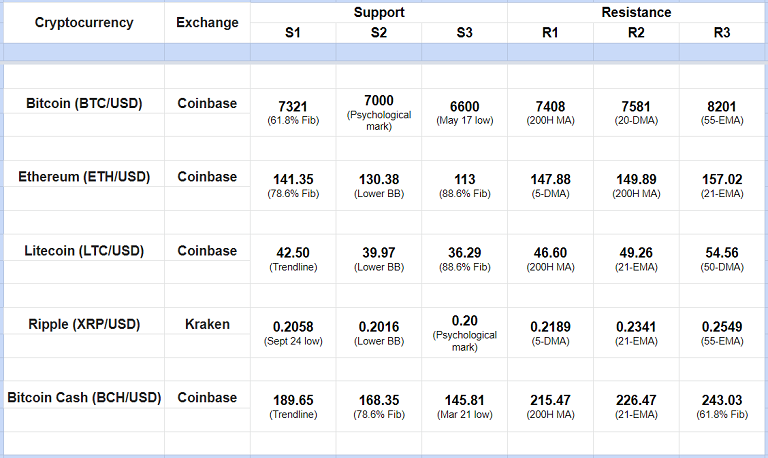The width and height of the screenshot is (768, 458).
Task: Click Litecoin R2 value 49.26
Action: coord(636,253)
